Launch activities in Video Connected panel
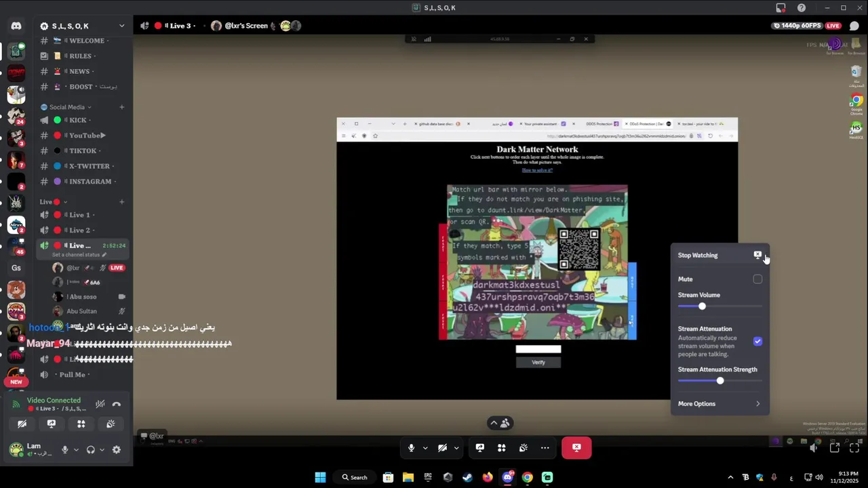 81,424
